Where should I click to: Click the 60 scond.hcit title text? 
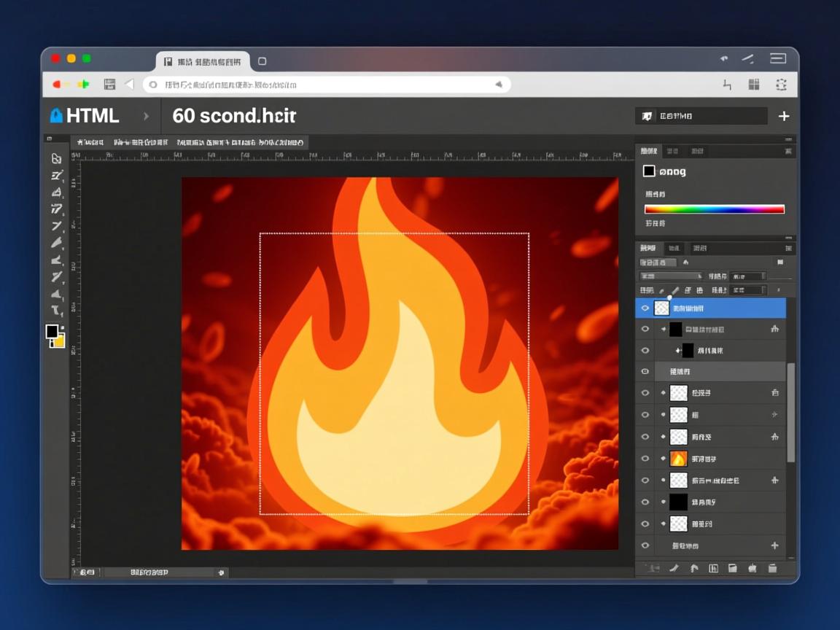pyautogui.click(x=234, y=116)
